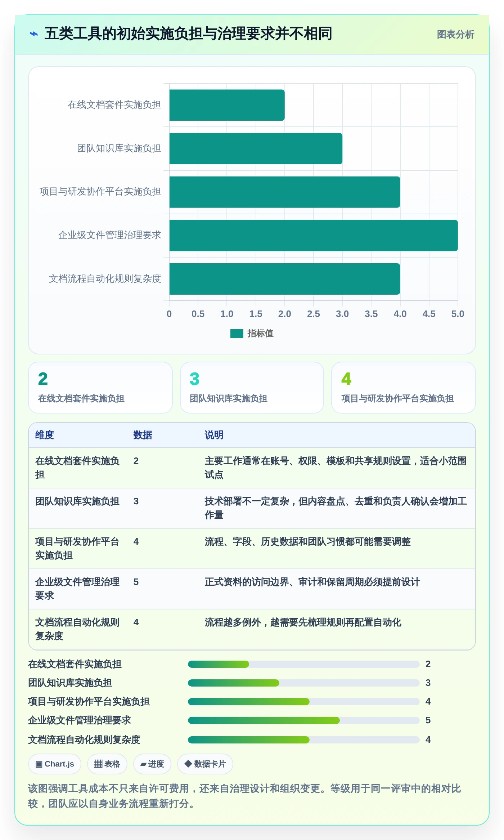Click chart axis label 企业级文件管理治理要求
The image size is (504, 840).
(x=110, y=235)
